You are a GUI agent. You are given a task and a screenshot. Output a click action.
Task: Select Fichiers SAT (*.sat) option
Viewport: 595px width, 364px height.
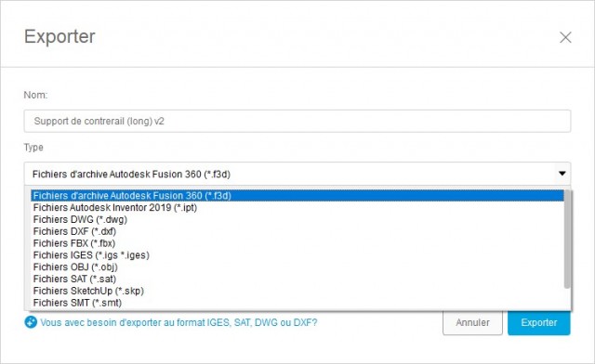coord(297,279)
